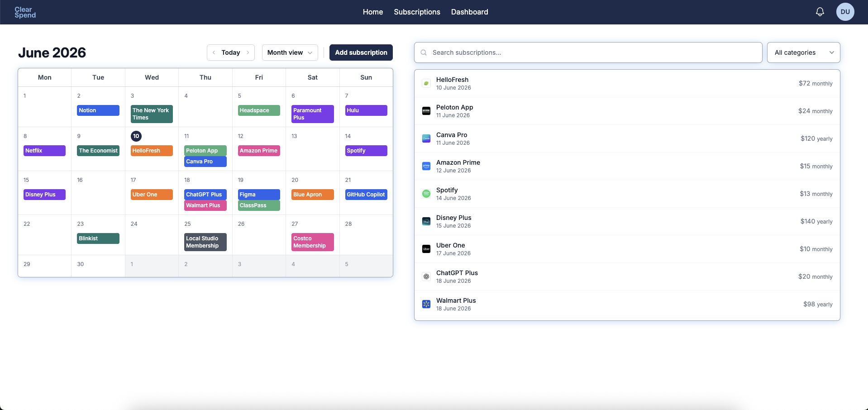The width and height of the screenshot is (868, 410).
Task: Click the Uber One logo in the list
Action: pos(426,249)
